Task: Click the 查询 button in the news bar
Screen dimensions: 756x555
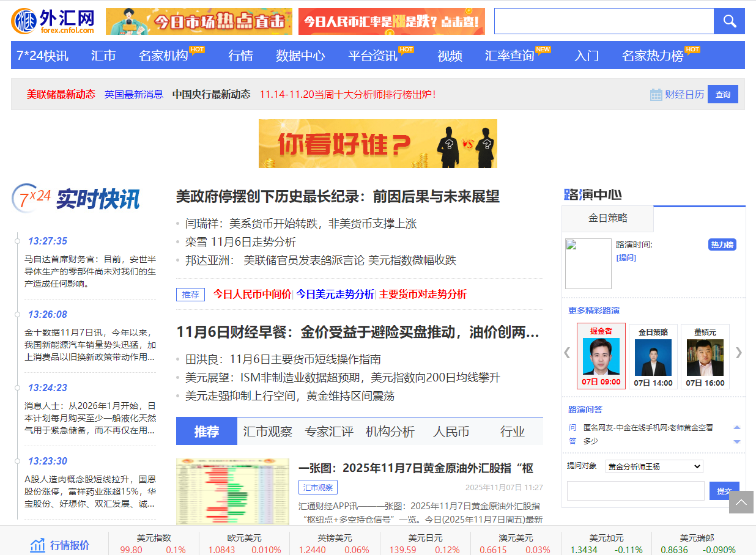Action: [722, 94]
